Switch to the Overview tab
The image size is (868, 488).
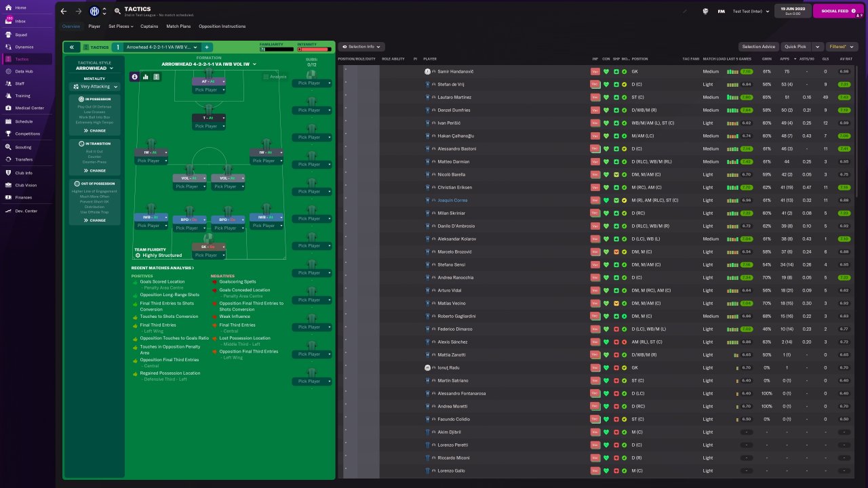pos(71,26)
